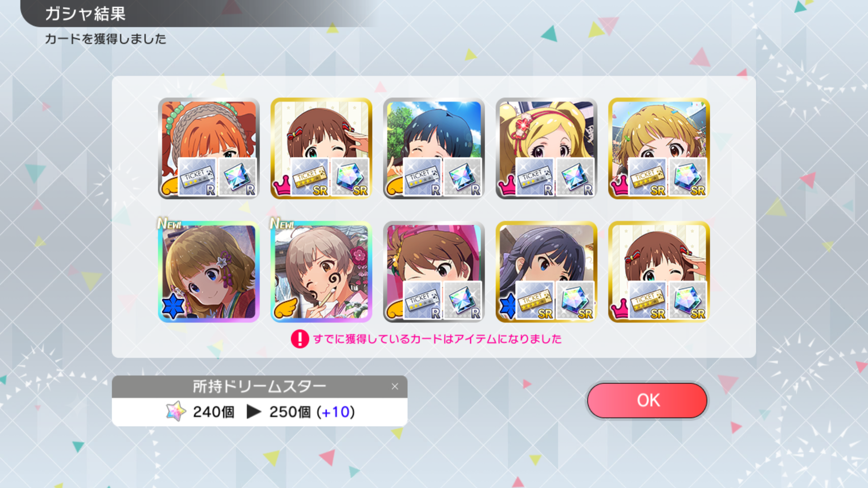Viewport: 868px width, 488px height.
Task: Open the blonde twin-tail girl R card
Action: click(546, 148)
